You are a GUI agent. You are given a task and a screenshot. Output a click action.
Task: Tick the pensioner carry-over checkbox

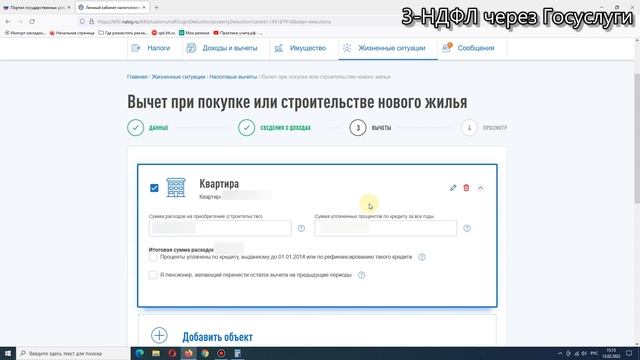click(x=153, y=275)
